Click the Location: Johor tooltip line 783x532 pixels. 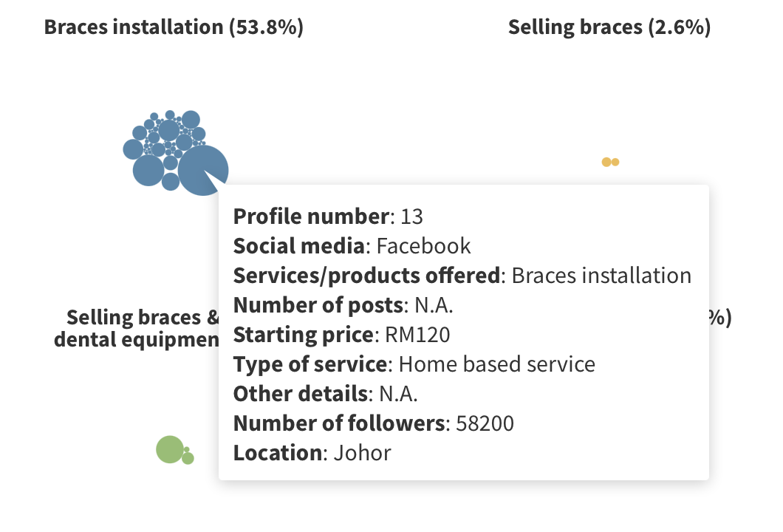coord(312,453)
